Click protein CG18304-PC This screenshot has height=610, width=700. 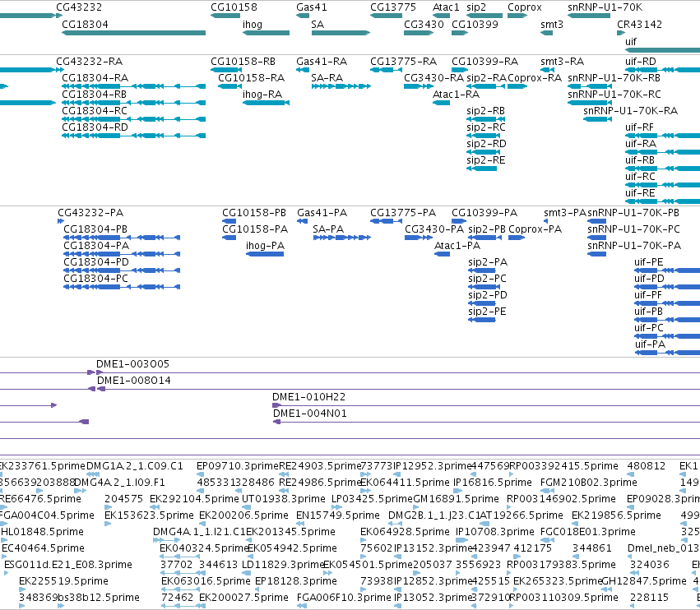pos(122,287)
